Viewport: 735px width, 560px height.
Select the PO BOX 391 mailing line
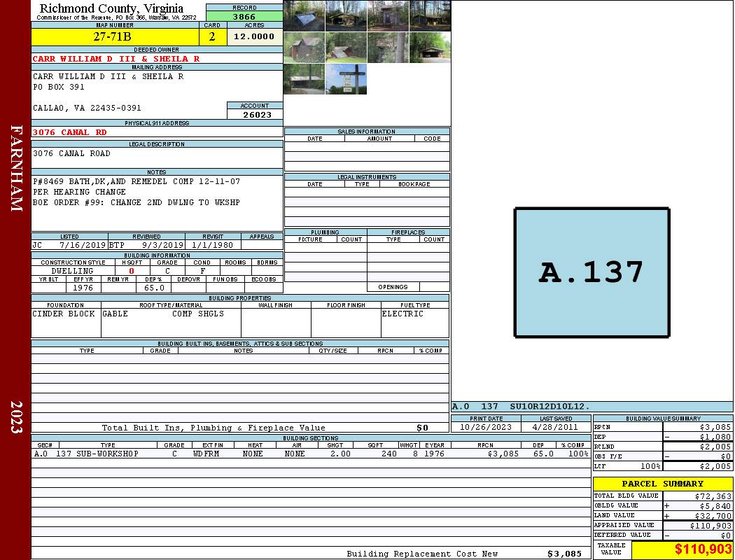point(59,87)
